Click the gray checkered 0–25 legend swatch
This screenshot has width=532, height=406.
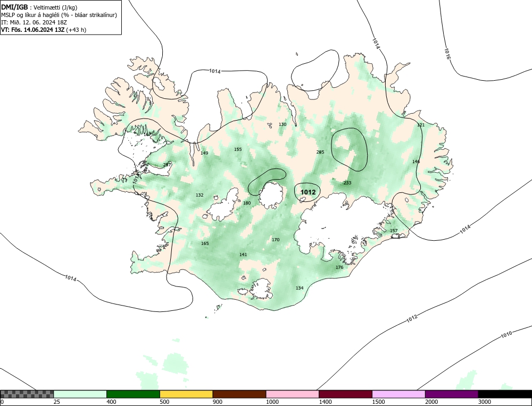(x=27, y=394)
